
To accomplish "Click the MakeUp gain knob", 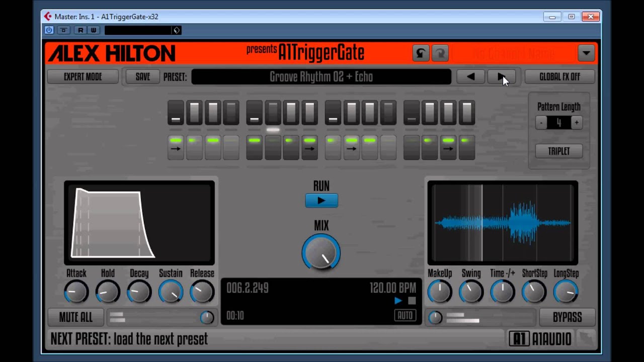I will pos(439,292).
